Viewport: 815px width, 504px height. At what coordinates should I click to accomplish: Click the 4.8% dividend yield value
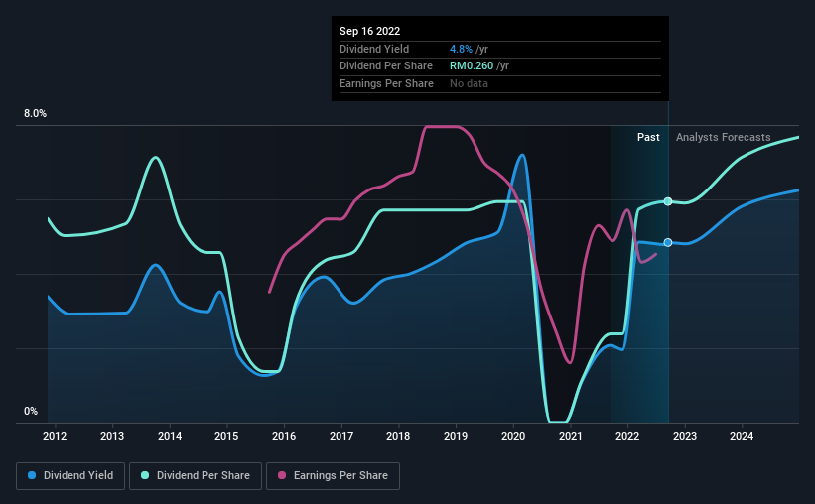[x=461, y=49]
